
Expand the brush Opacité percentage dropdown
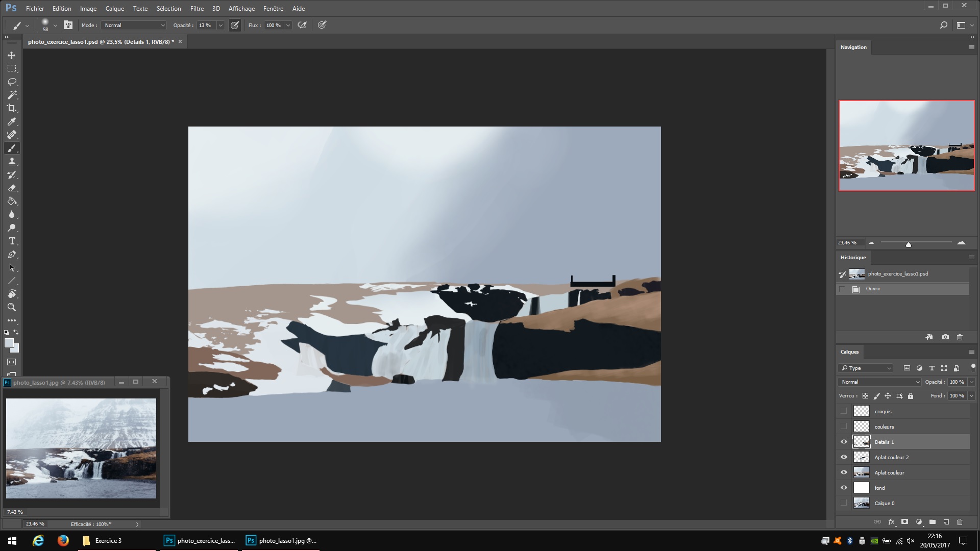220,25
